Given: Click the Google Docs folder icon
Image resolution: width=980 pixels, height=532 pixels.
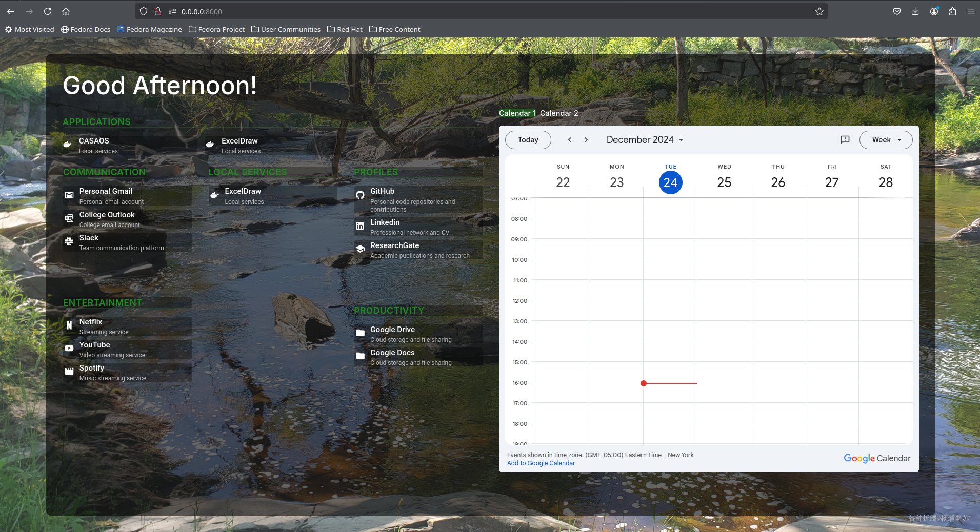Looking at the screenshot, I should (360, 356).
